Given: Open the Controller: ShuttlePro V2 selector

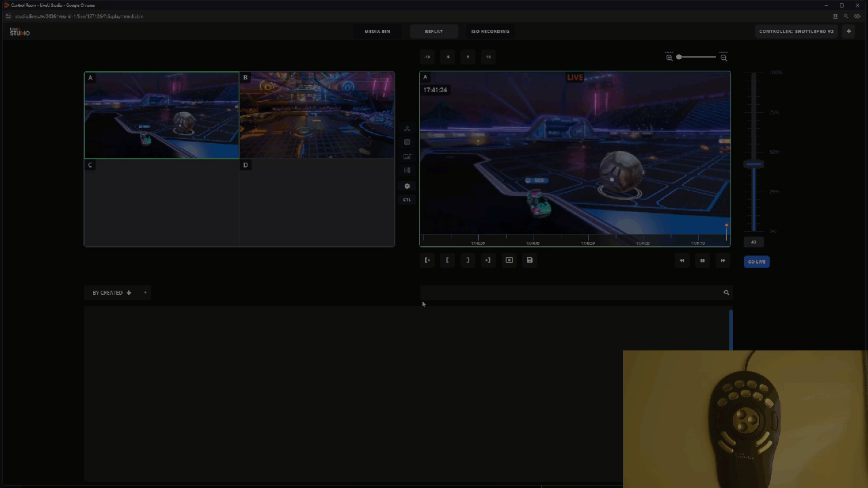Looking at the screenshot, I should (x=796, y=31).
